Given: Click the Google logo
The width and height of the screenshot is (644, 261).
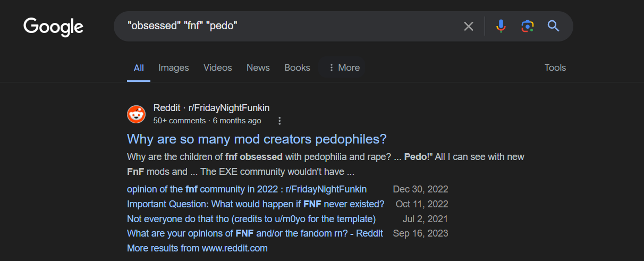Looking at the screenshot, I should [x=53, y=27].
